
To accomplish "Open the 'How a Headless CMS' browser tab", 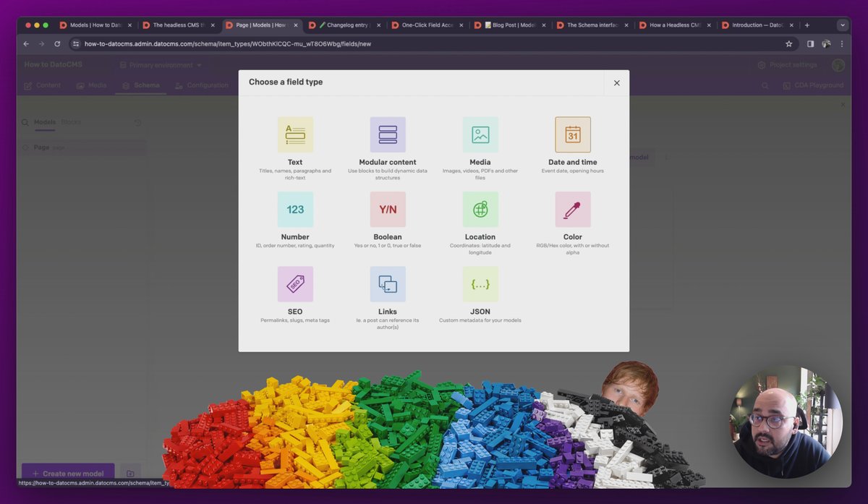I will coord(676,25).
